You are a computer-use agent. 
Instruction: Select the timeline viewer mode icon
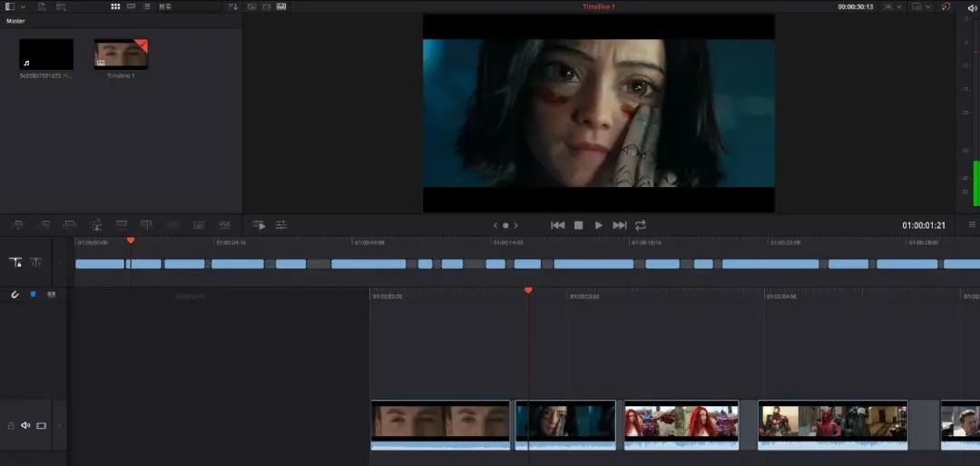click(281, 6)
